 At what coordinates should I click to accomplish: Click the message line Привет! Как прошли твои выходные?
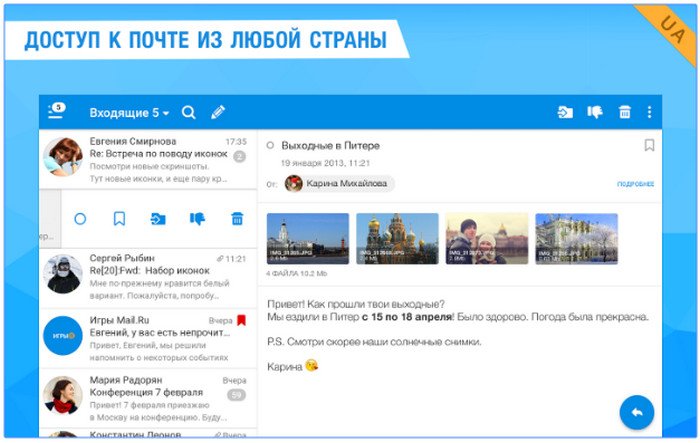(356, 304)
